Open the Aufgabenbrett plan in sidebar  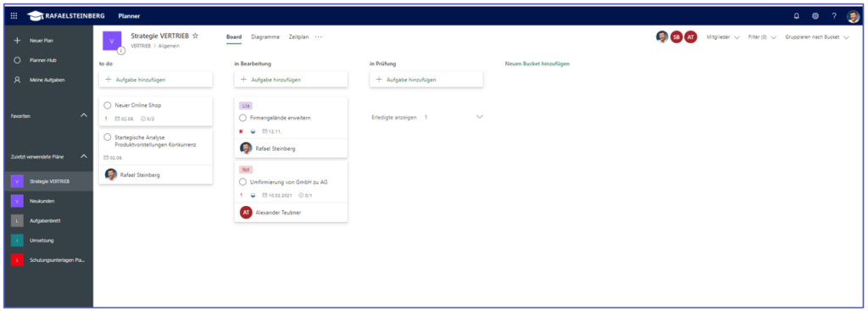48,220
